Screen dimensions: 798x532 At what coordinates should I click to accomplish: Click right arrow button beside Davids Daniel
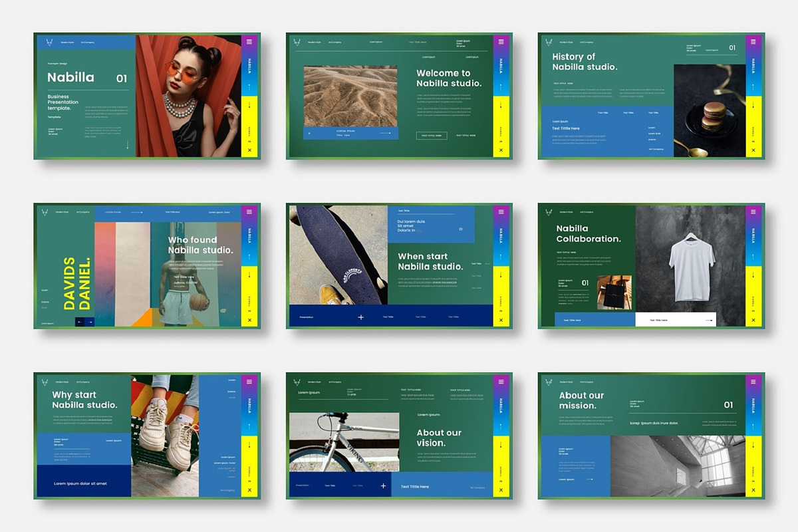point(90,322)
